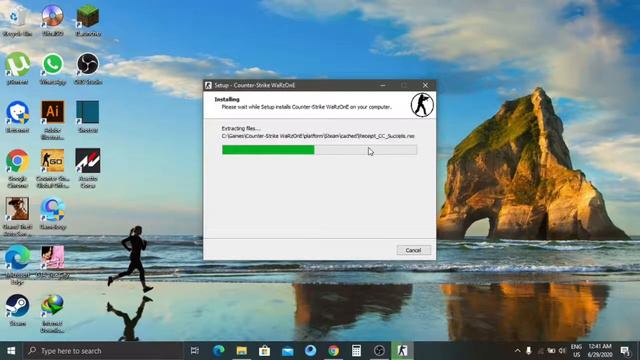Cancel the Counter-Strike installation
This screenshot has width=640, height=360.
(413, 250)
